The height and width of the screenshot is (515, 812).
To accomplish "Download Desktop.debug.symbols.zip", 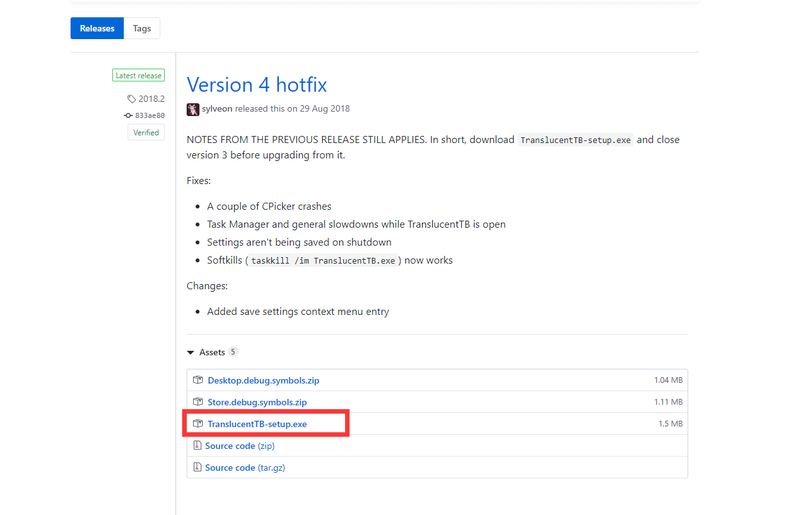I will 264,380.
